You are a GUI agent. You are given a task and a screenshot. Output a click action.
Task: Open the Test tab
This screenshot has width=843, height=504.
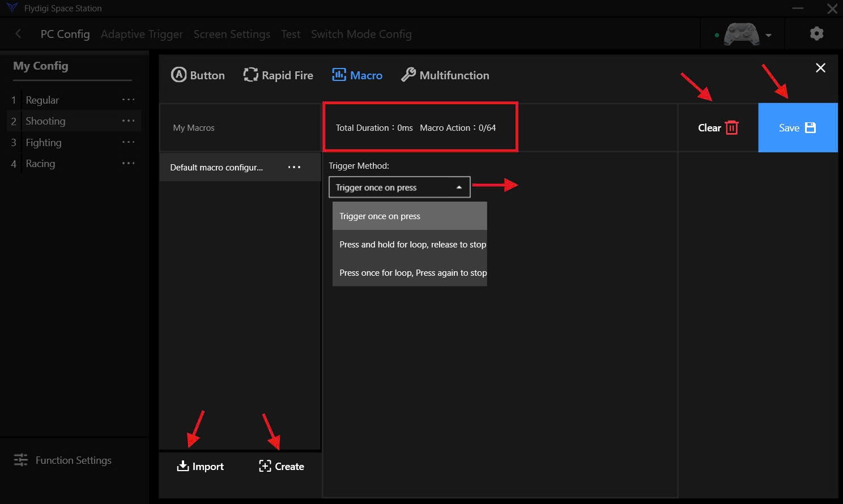click(x=291, y=34)
